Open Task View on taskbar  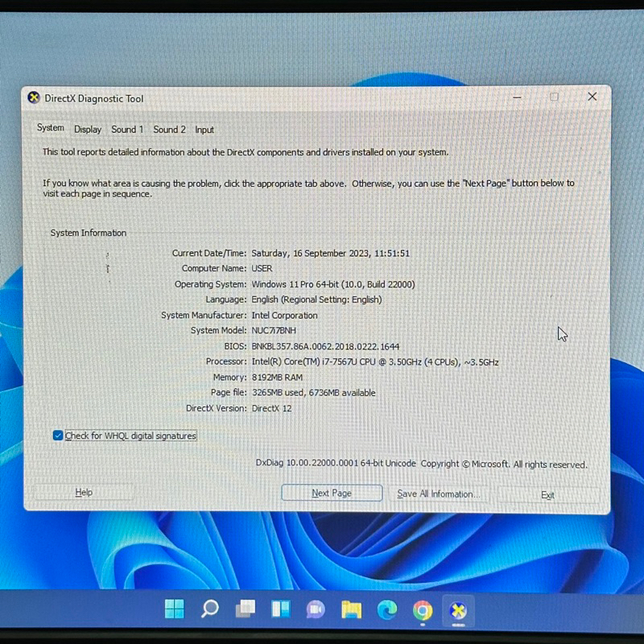(x=246, y=609)
